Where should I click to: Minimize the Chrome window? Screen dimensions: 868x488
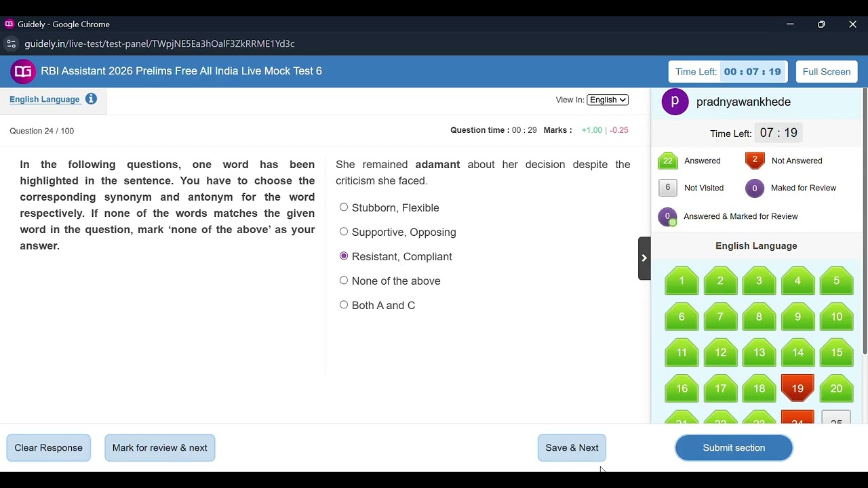(790, 24)
